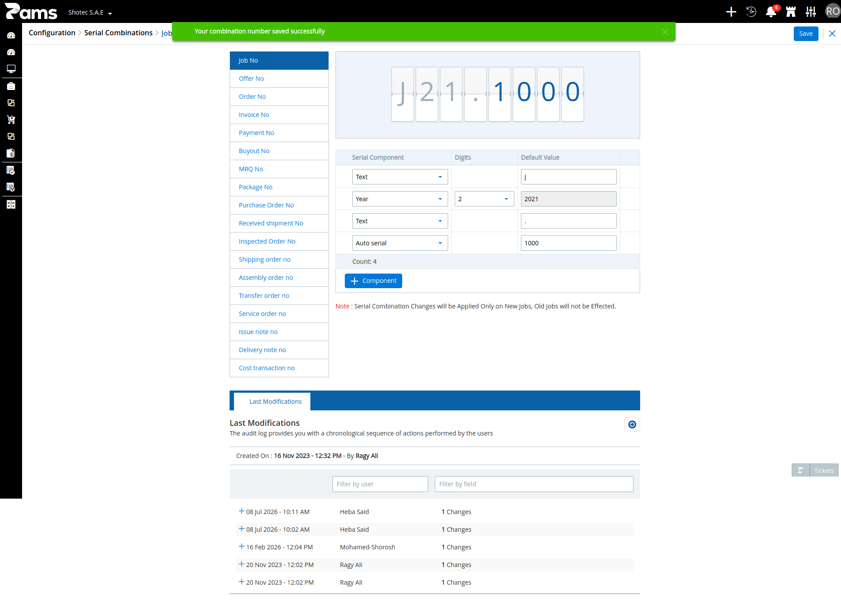Image resolution: width=841 pixels, height=616 pixels.
Task: Select Payment No in the list
Action: coord(279,133)
